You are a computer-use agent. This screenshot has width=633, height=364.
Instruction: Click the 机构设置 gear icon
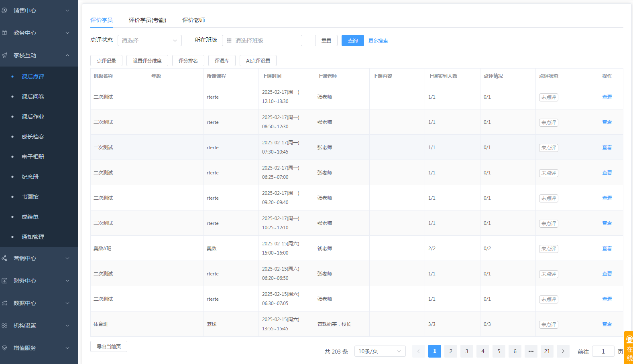4,326
